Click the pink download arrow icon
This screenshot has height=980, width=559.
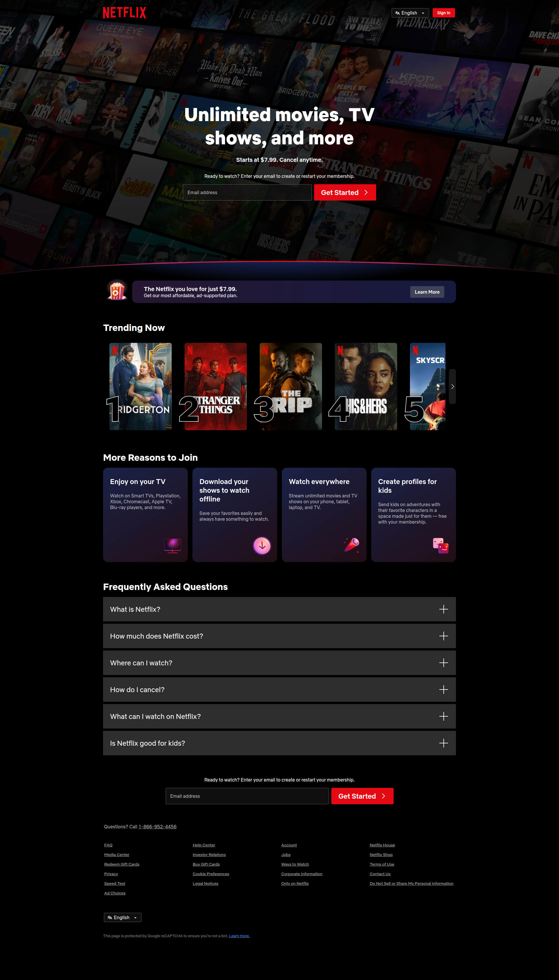(262, 545)
